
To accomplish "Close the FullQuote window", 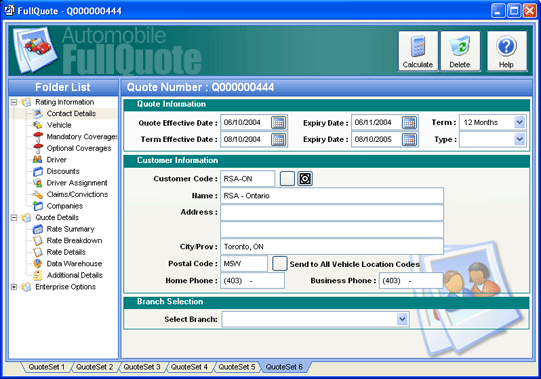I will coord(530,11).
